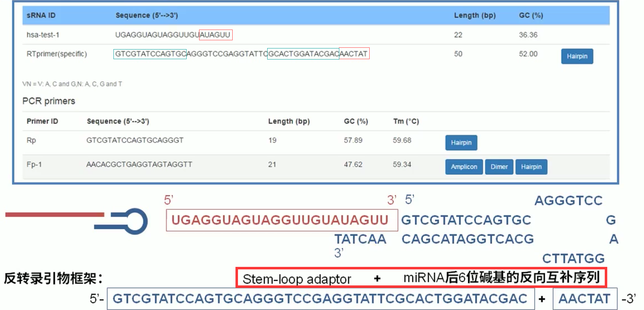Click the Stem-loop adaptor label

coord(297,279)
